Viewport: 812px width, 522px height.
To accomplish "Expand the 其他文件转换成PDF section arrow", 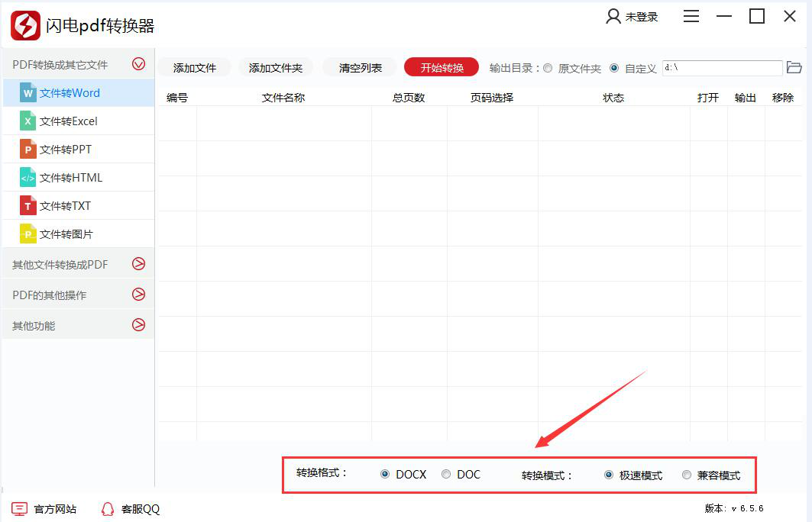I will click(138, 264).
